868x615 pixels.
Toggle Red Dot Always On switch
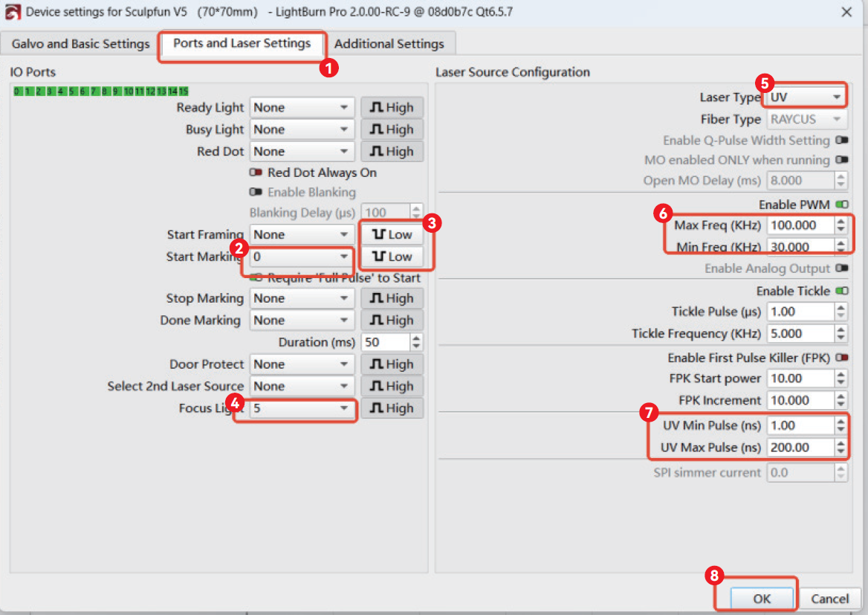click(256, 173)
